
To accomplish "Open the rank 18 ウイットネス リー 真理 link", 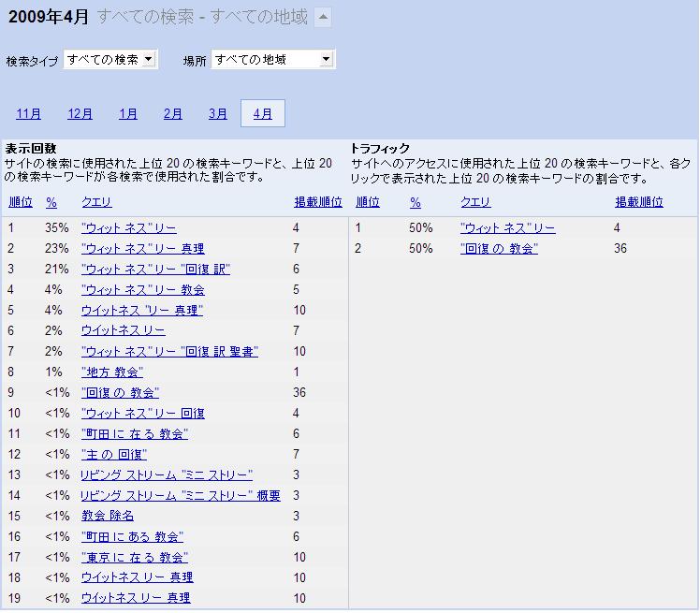I will (137, 577).
